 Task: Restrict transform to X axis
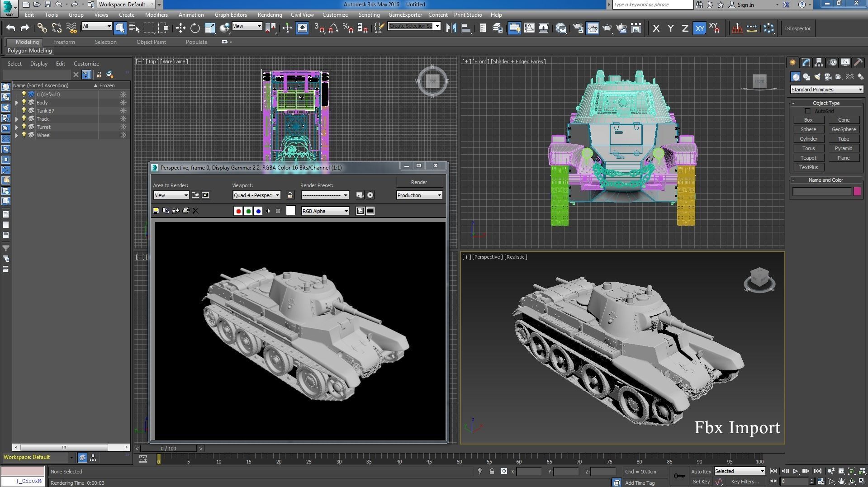[x=656, y=28]
